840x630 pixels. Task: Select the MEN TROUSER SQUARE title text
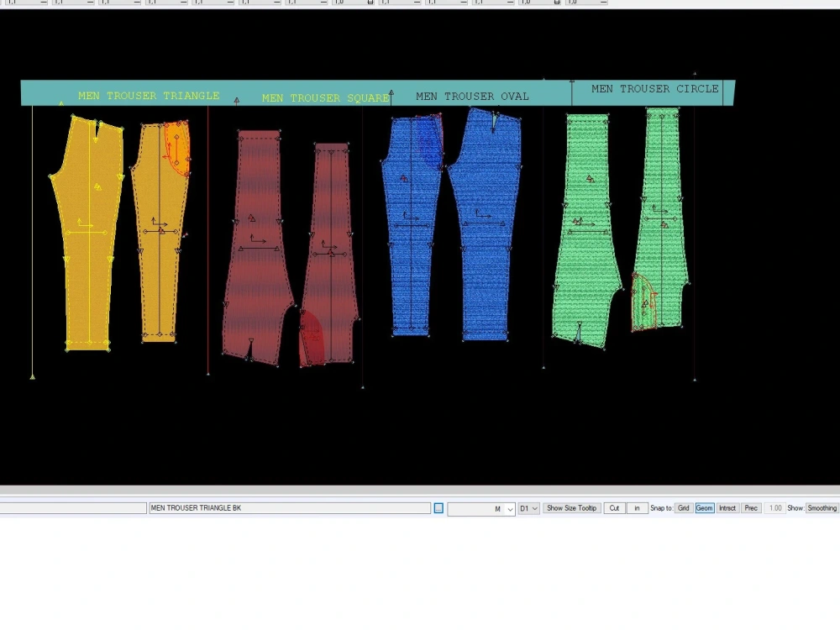point(325,98)
